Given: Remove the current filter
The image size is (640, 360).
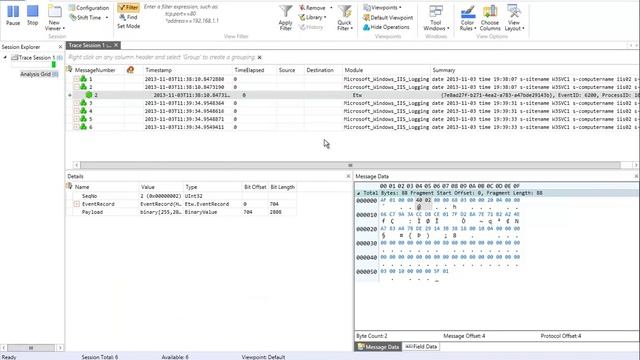Looking at the screenshot, I should pyautogui.click(x=312, y=8).
